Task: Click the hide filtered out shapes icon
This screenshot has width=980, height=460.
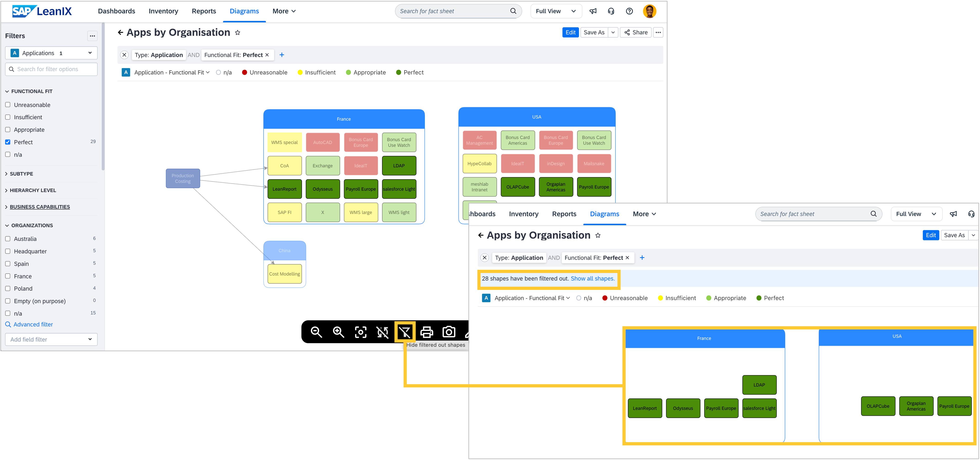Action: click(x=405, y=332)
